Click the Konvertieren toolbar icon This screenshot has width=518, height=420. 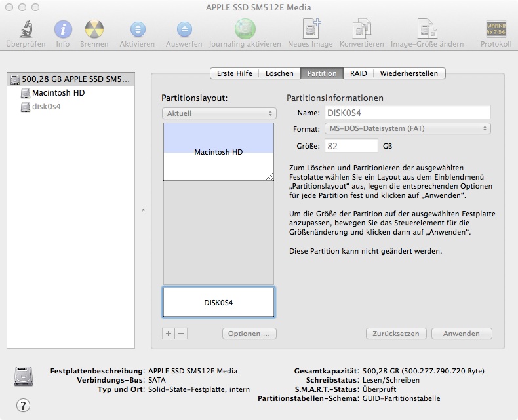[362, 29]
